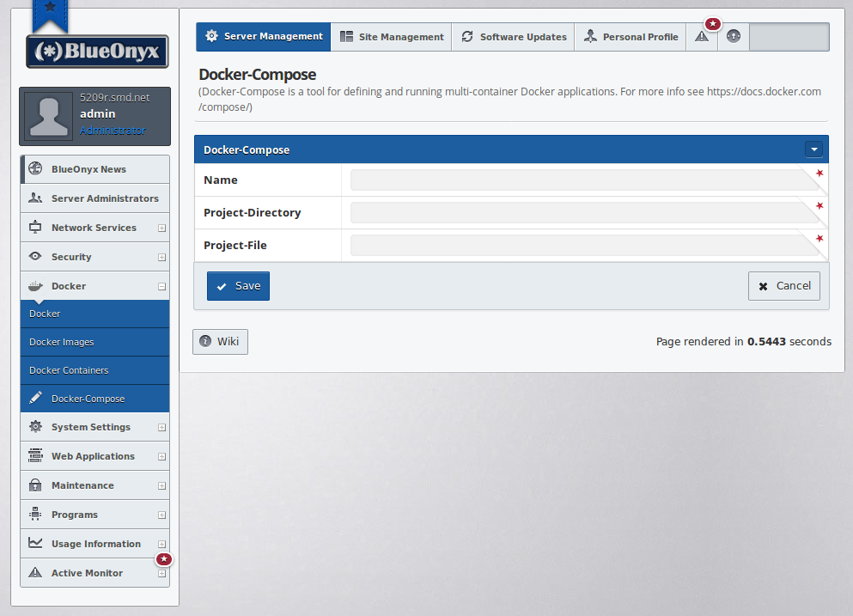Expand the Web Applications menu
This screenshot has height=616, width=853.
pyautogui.click(x=161, y=456)
